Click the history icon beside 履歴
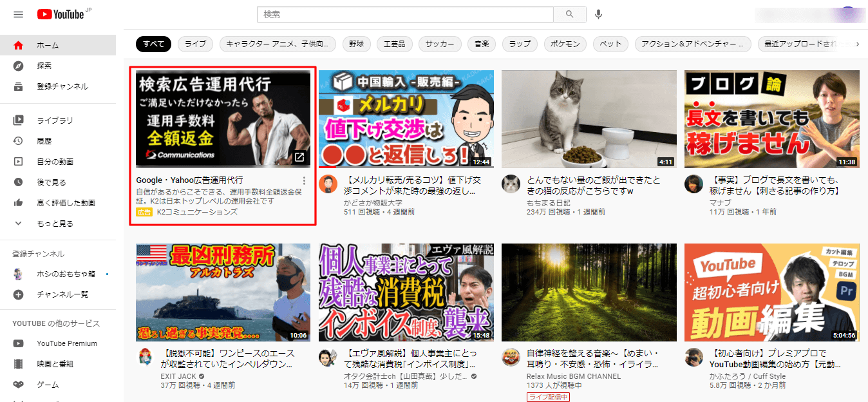This screenshot has height=402, width=868. (x=18, y=141)
